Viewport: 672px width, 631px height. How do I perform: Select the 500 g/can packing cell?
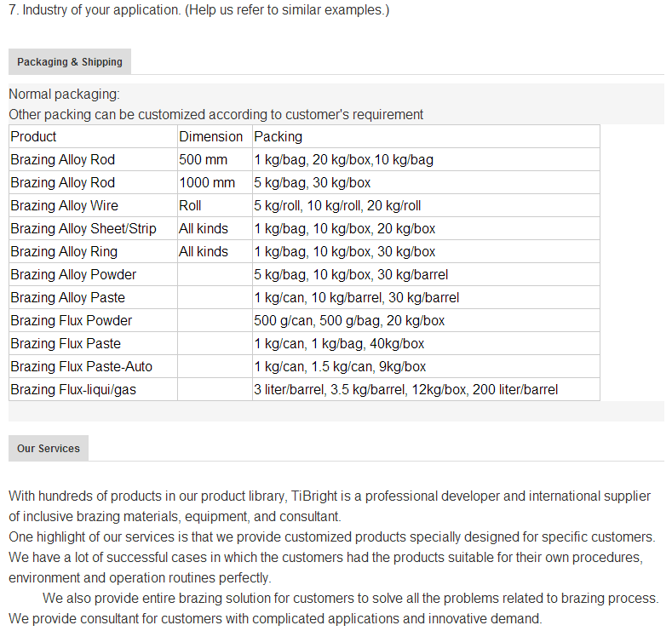[426, 320]
